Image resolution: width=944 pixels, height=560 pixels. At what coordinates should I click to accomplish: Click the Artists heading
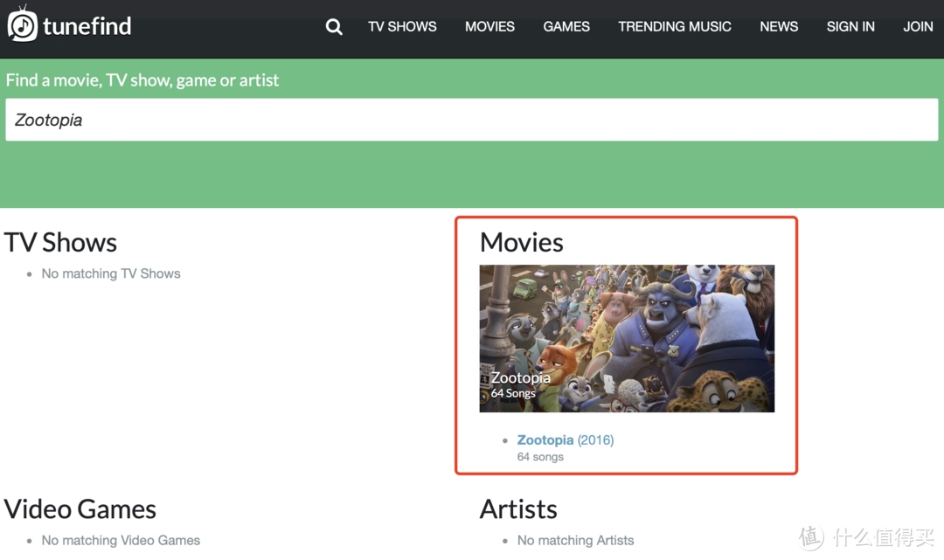coord(518,509)
